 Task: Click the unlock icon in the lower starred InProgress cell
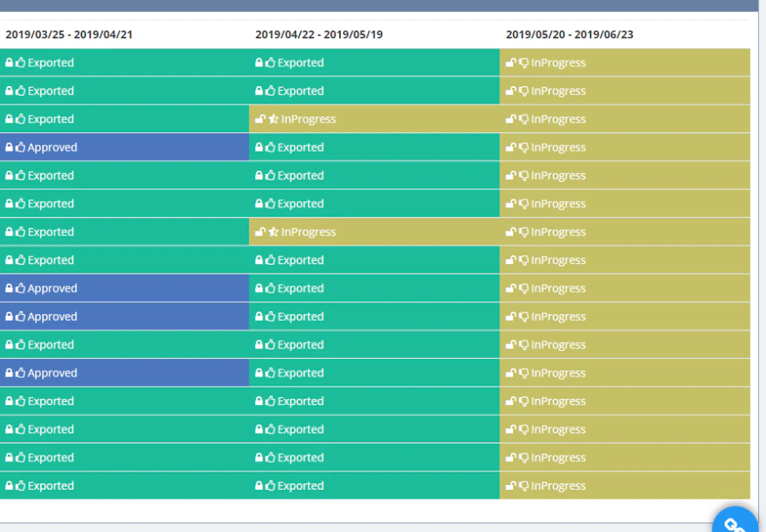[x=260, y=231]
